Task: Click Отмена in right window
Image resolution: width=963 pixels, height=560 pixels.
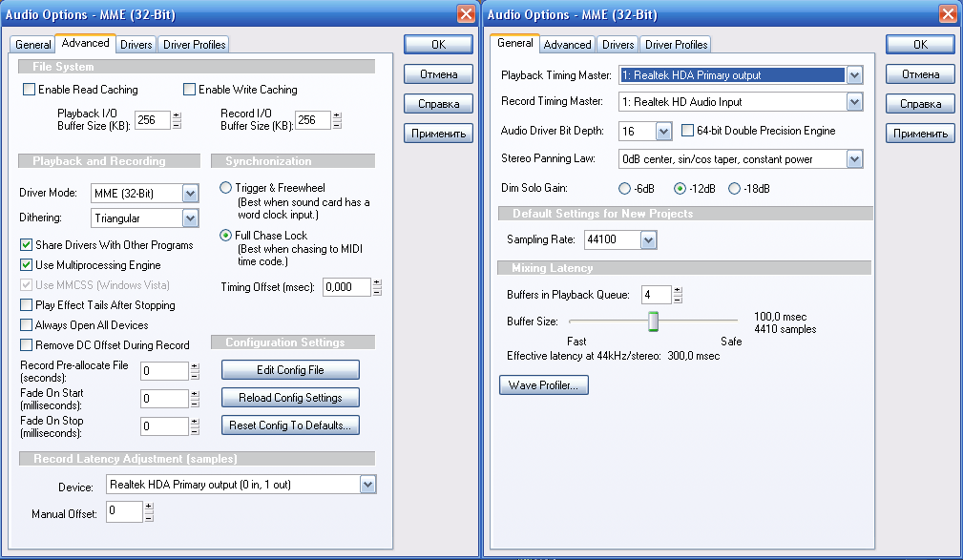Action: [920, 74]
